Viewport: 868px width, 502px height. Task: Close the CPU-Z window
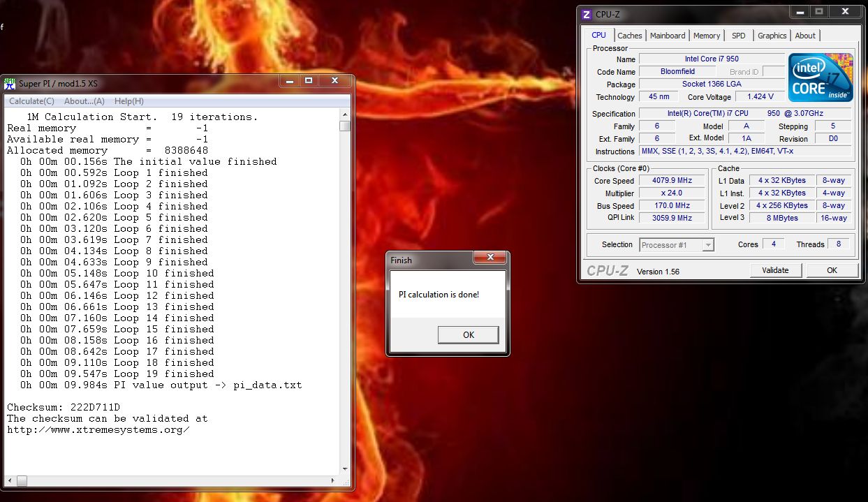(x=846, y=12)
